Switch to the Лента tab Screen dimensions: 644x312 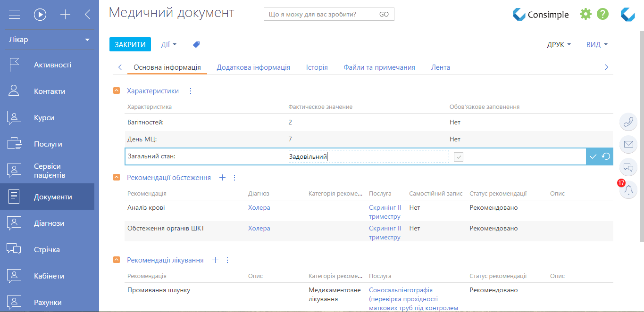(x=441, y=67)
